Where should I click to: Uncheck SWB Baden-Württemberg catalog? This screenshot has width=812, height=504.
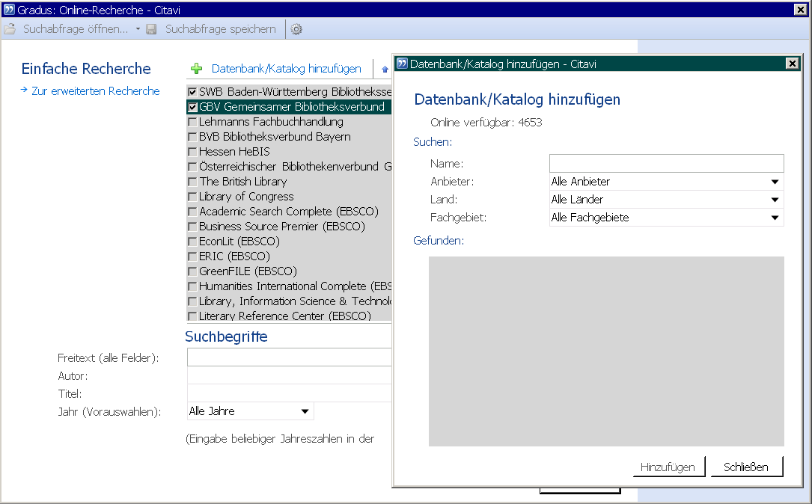pyautogui.click(x=192, y=92)
